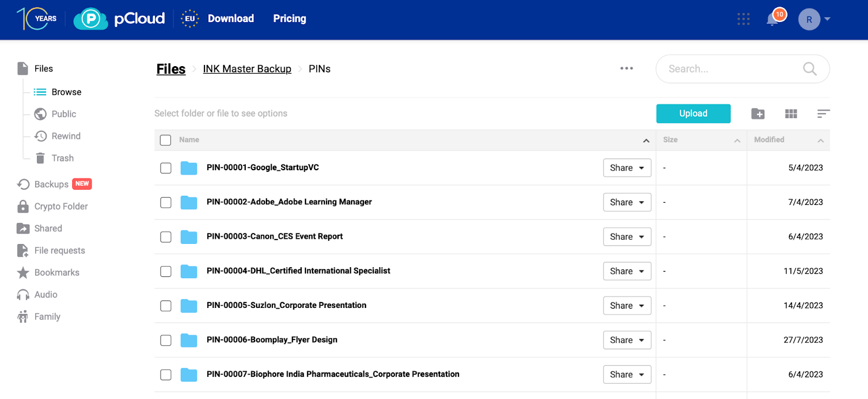The height and width of the screenshot is (399, 868).
Task: Click the Rewind clock icon
Action: click(x=40, y=136)
